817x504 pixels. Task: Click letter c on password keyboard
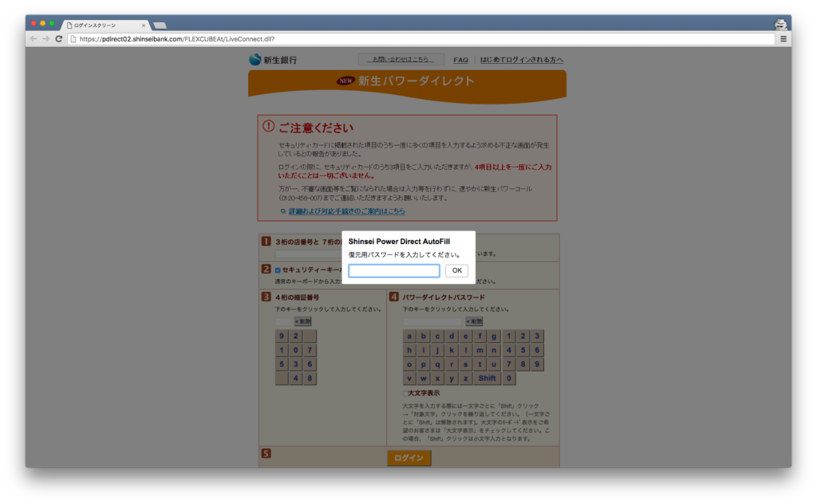[x=438, y=336]
